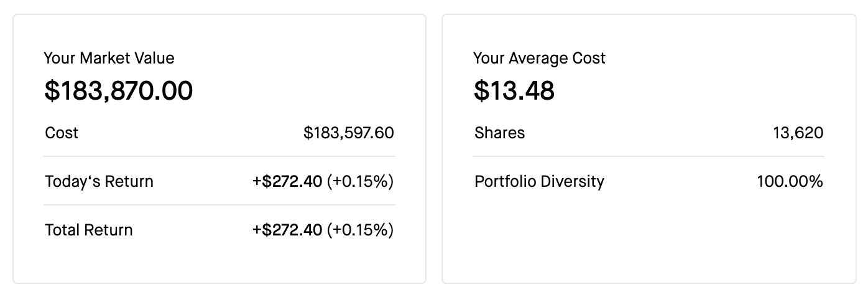Select the Shares row label

click(x=499, y=133)
